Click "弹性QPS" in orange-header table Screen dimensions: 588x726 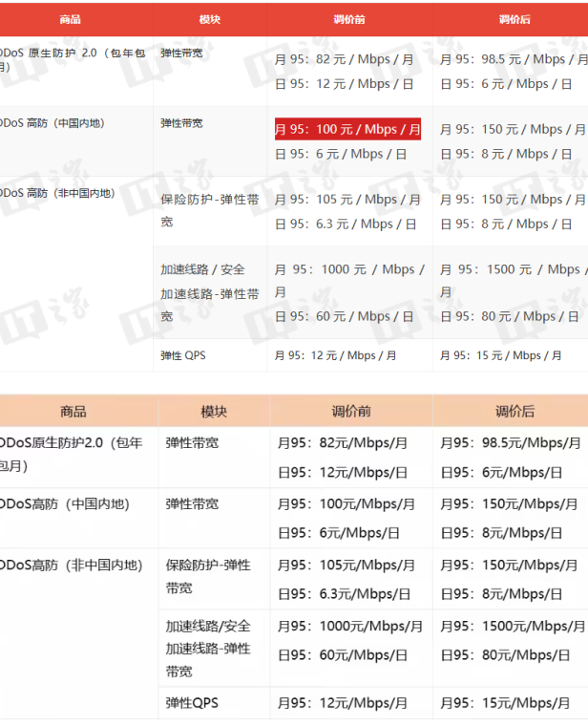coord(192,703)
